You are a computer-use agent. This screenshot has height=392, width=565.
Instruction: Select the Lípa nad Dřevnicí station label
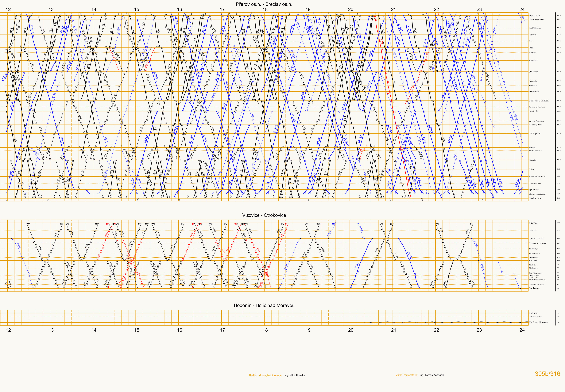(536, 238)
